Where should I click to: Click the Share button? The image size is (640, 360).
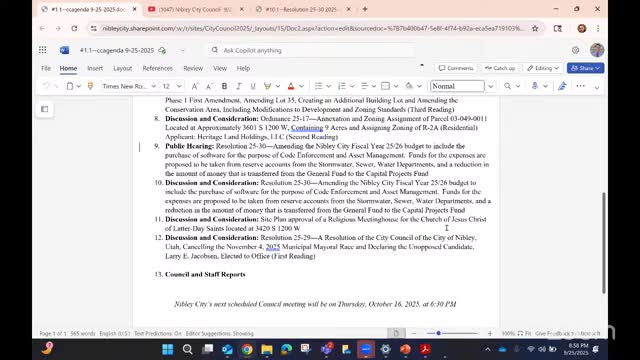(x=585, y=68)
